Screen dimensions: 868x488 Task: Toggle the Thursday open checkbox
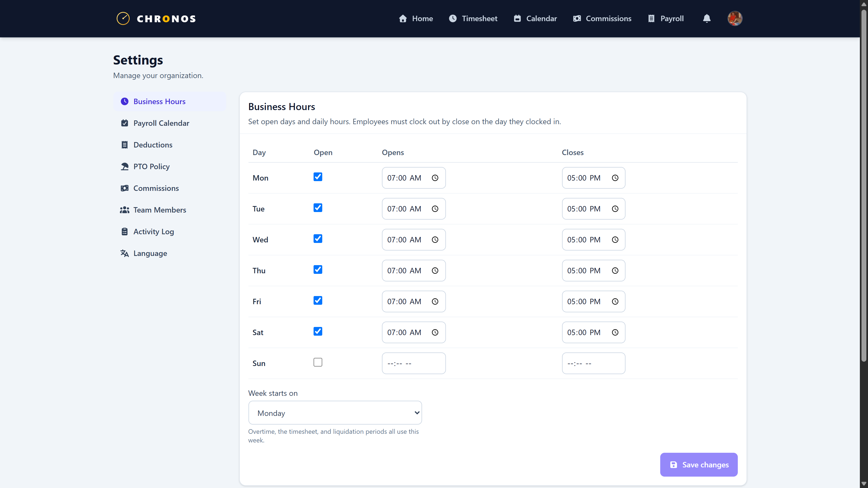pos(318,269)
